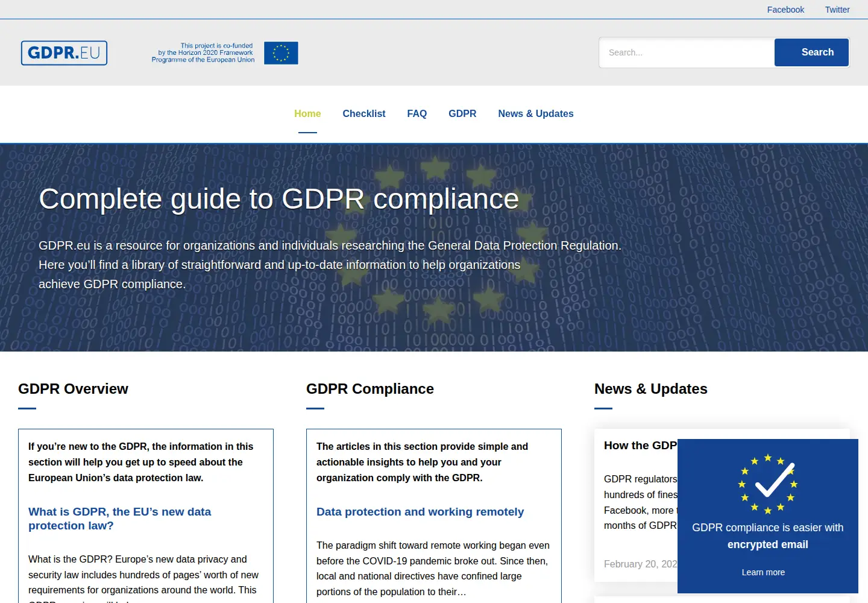This screenshot has height=603, width=868.
Task: Click the 'News & Updates' section heading
Action: pos(651,389)
